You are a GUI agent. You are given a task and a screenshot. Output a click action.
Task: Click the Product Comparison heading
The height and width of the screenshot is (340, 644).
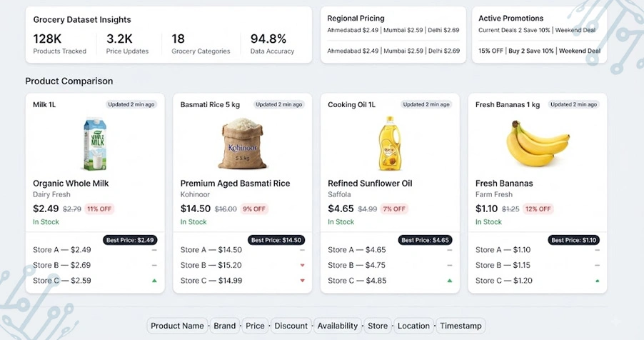point(69,81)
